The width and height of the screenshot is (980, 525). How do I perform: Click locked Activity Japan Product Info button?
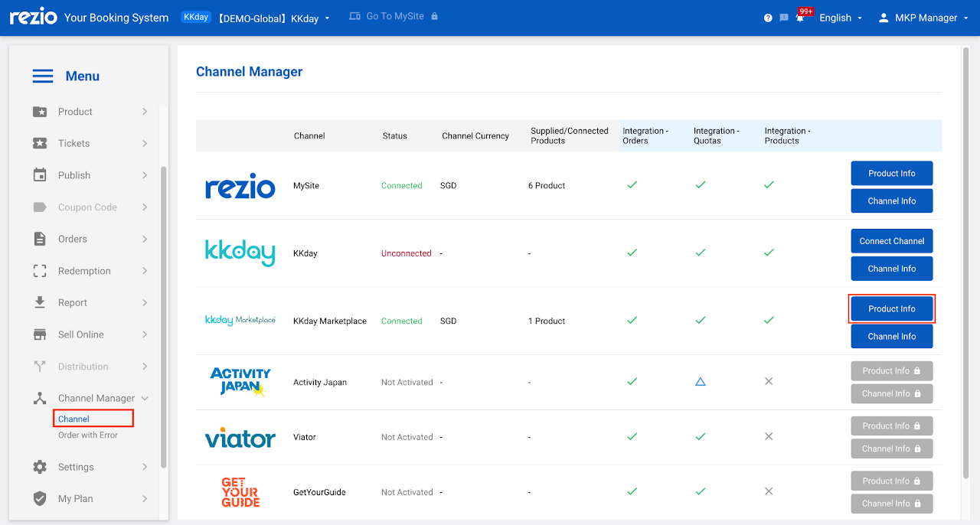point(892,370)
